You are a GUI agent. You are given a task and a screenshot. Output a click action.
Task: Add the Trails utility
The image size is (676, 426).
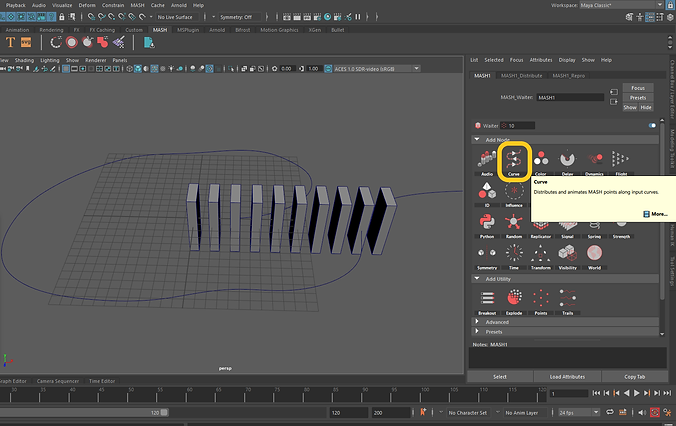click(x=567, y=302)
